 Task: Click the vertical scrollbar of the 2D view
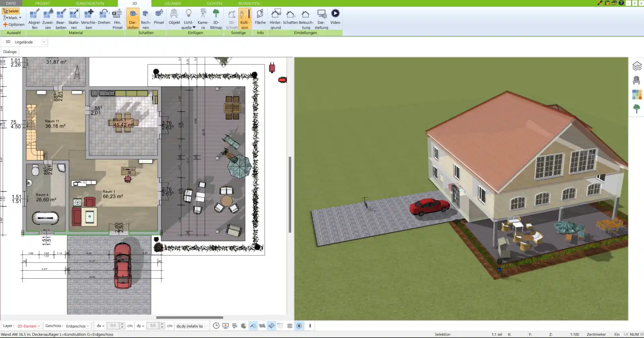point(290,194)
